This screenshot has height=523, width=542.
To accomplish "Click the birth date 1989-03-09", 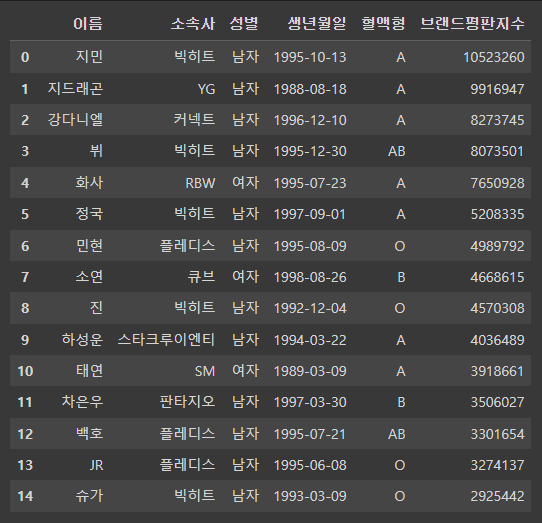I will (x=310, y=372).
